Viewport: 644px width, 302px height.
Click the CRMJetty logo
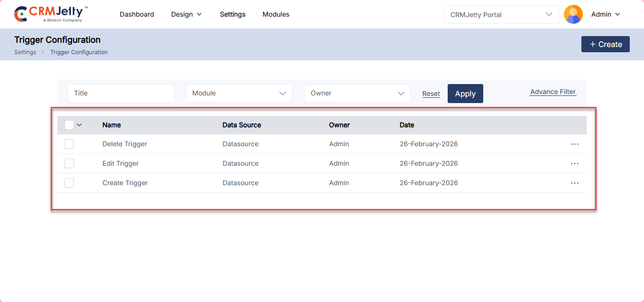(51, 14)
